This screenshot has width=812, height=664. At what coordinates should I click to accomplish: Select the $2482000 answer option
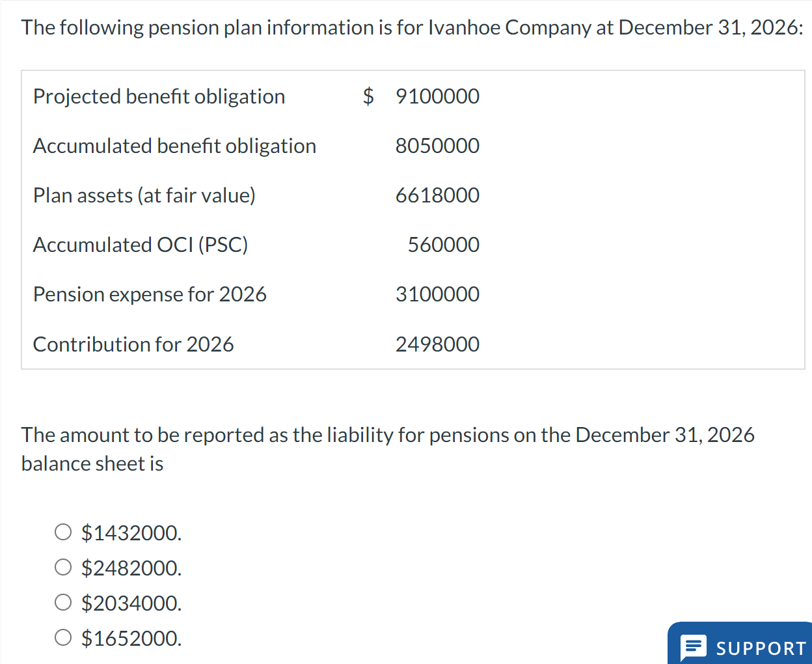(x=63, y=567)
